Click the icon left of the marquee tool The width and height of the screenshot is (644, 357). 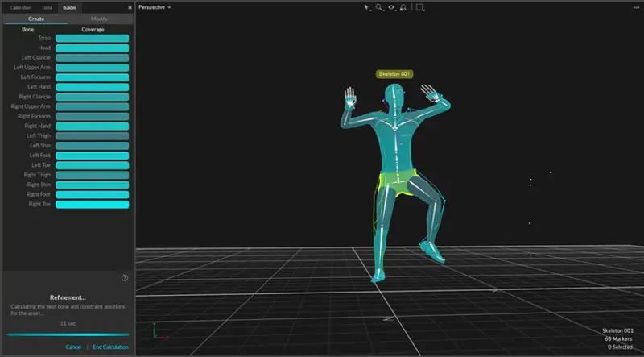[402, 7]
